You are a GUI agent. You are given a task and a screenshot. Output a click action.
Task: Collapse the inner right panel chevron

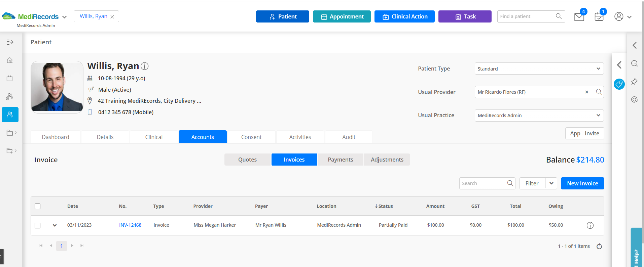[x=619, y=65]
